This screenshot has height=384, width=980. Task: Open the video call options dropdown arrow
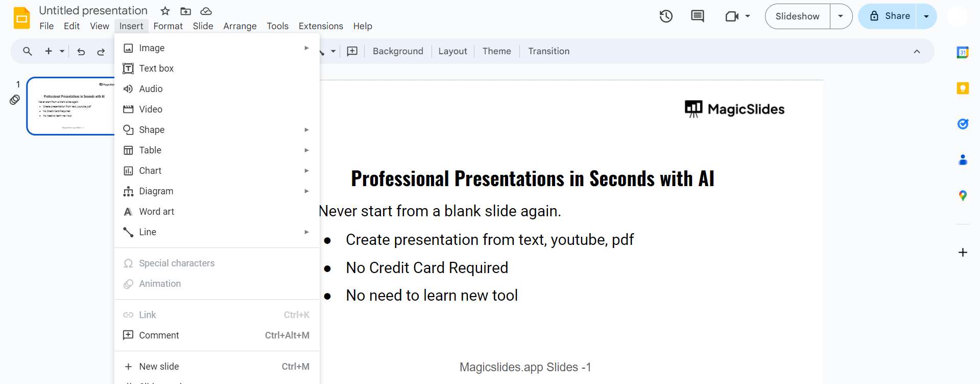click(748, 16)
